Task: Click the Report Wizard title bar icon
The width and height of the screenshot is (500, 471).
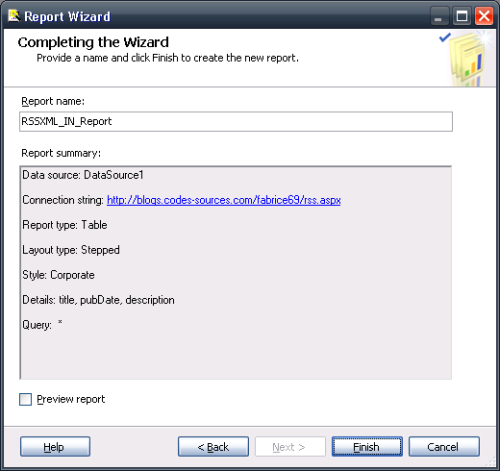Action: [x=14, y=16]
